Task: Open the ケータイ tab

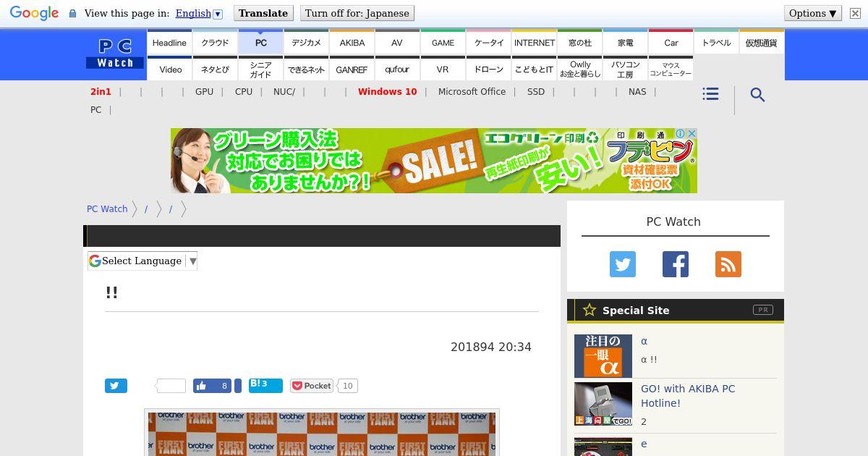Action: (488, 42)
